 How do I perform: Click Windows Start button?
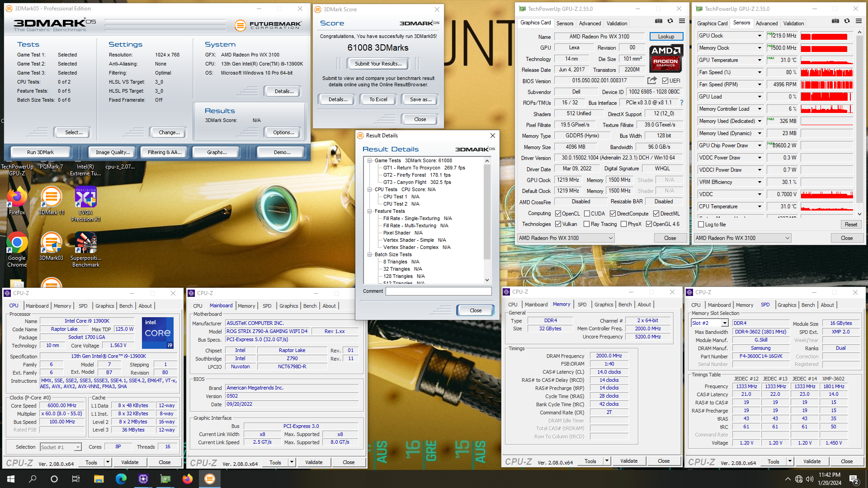pos(11,479)
